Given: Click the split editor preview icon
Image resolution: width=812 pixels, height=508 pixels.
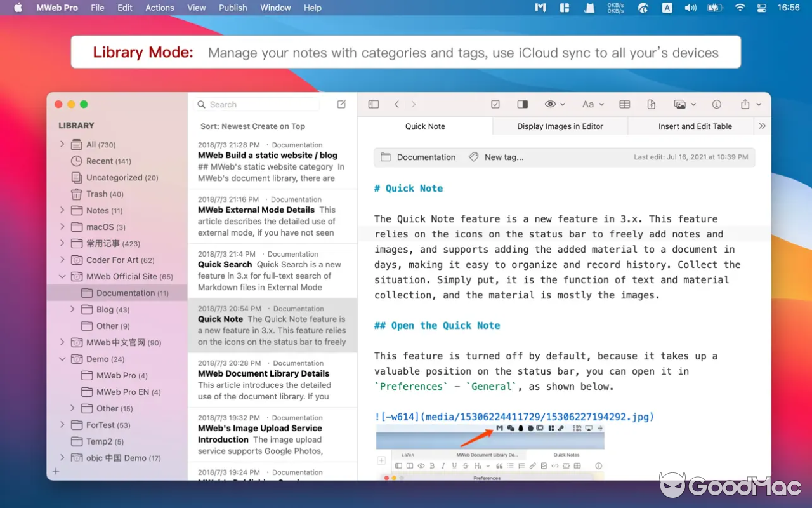Looking at the screenshot, I should click(x=522, y=104).
